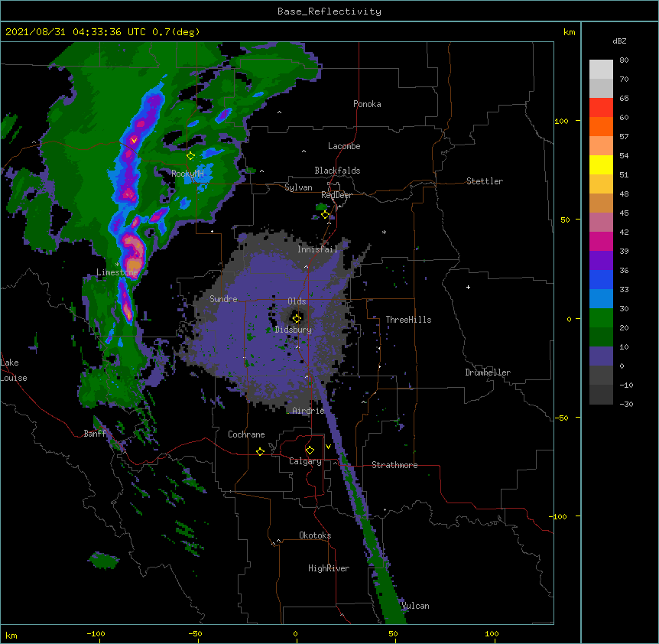Select the light blue 30-33 dBZ swatch

[601, 299]
